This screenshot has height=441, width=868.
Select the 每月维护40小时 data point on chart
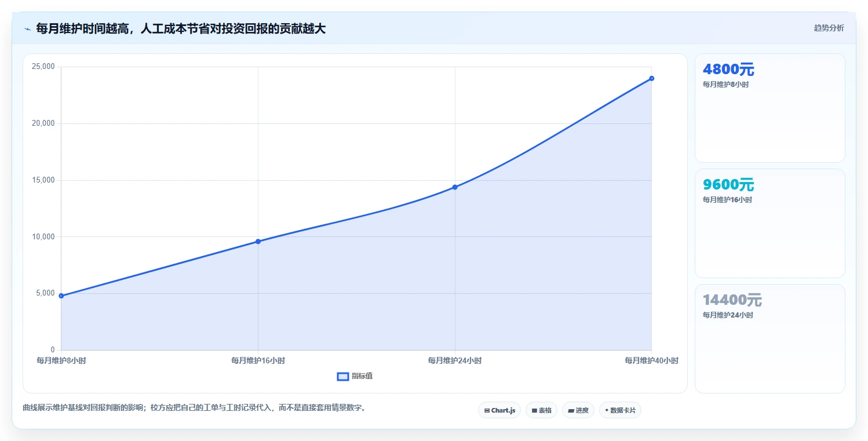[651, 78]
